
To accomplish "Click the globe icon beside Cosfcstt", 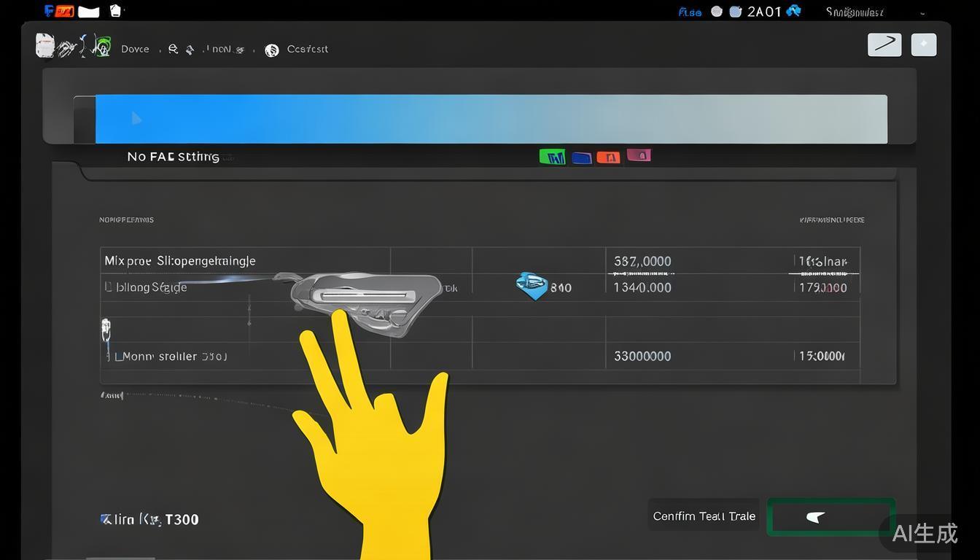I will tap(272, 50).
